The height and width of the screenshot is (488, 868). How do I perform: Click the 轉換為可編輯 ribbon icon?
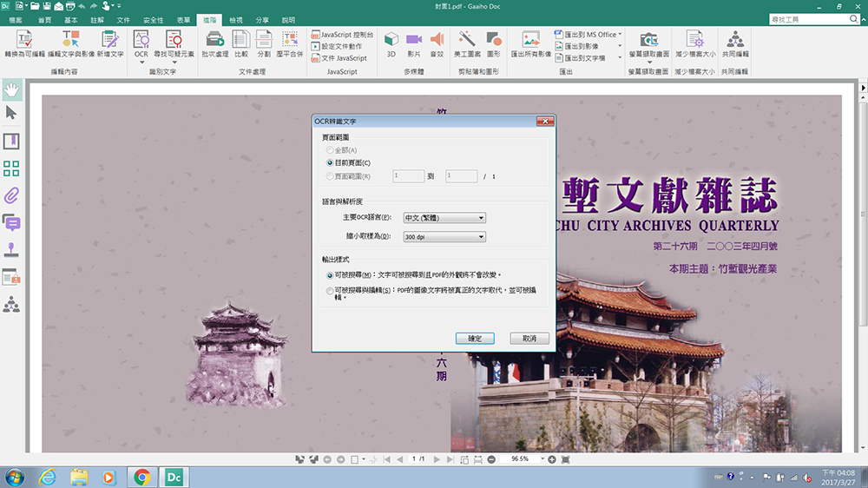coord(23,39)
